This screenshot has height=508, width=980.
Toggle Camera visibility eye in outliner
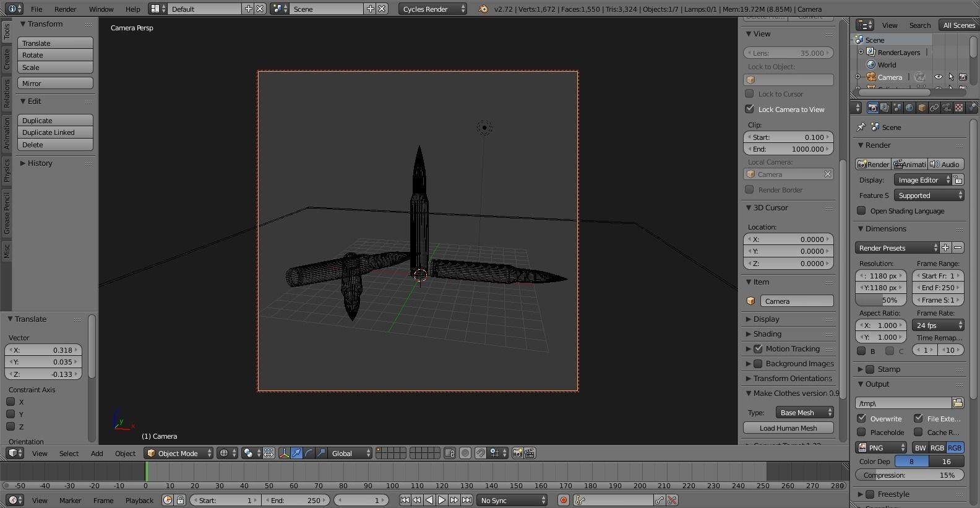[x=939, y=77]
